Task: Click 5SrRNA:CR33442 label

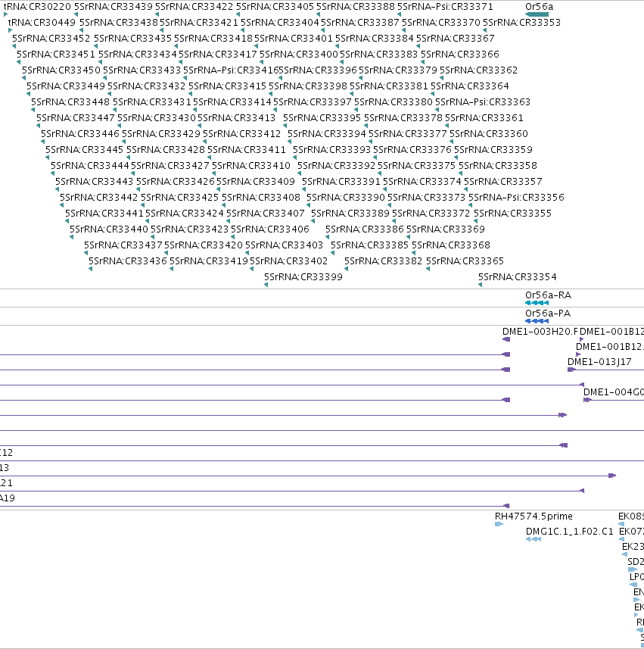Action: [x=99, y=198]
